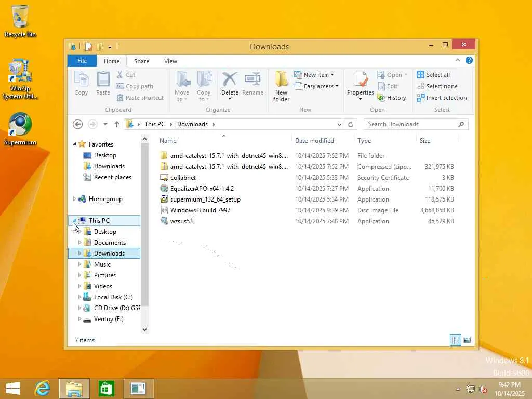The height and width of the screenshot is (399, 532).
Task: Open Explorer Help question mark
Action: [x=469, y=60]
